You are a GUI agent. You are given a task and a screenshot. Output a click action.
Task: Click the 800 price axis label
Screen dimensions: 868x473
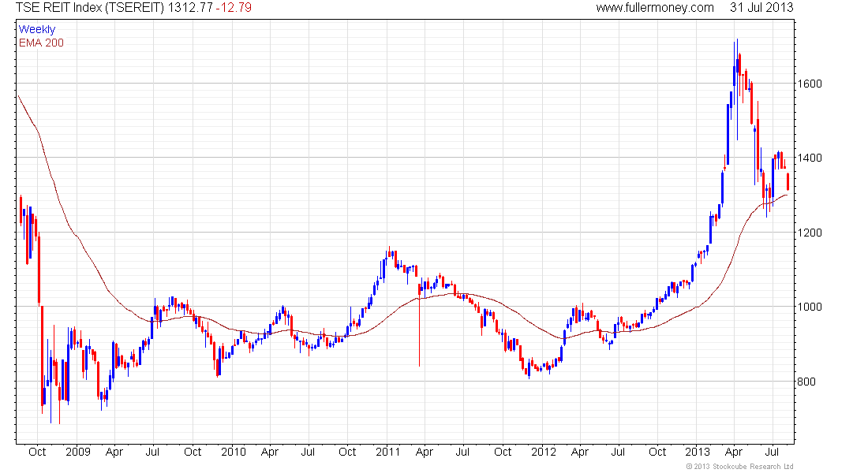[806, 382]
